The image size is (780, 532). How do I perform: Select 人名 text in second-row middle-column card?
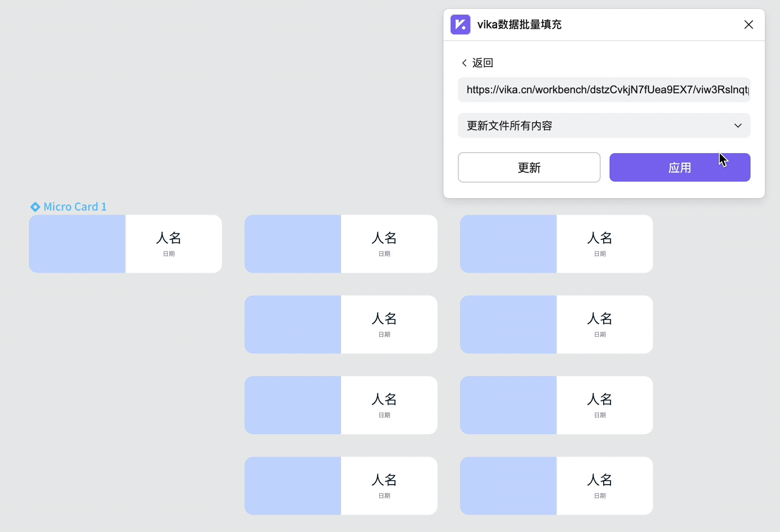click(x=384, y=319)
